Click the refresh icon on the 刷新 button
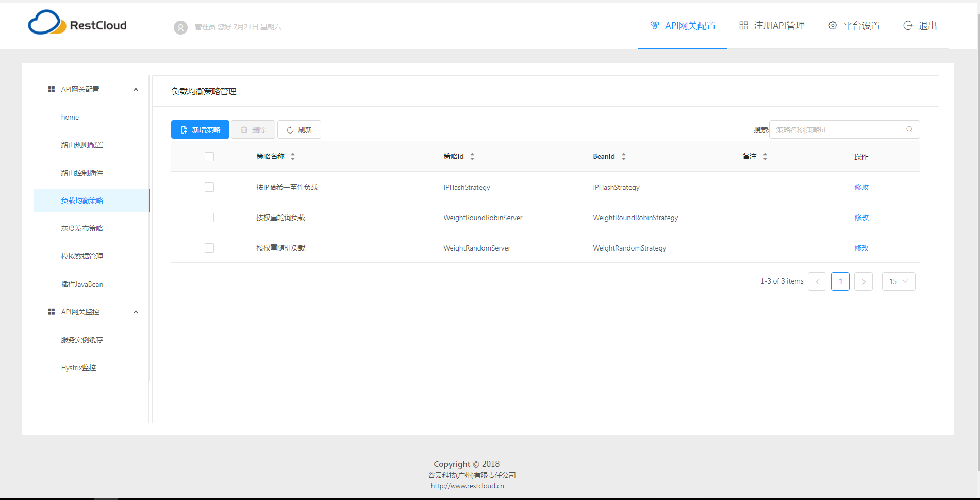 click(290, 129)
